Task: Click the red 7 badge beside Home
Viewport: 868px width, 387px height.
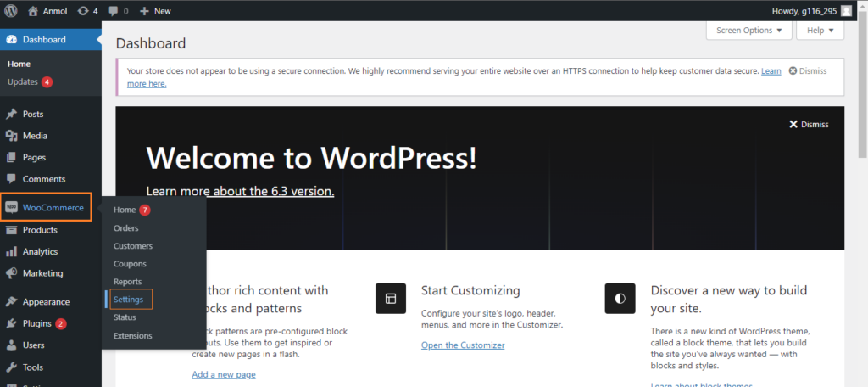Action: pyautogui.click(x=144, y=210)
